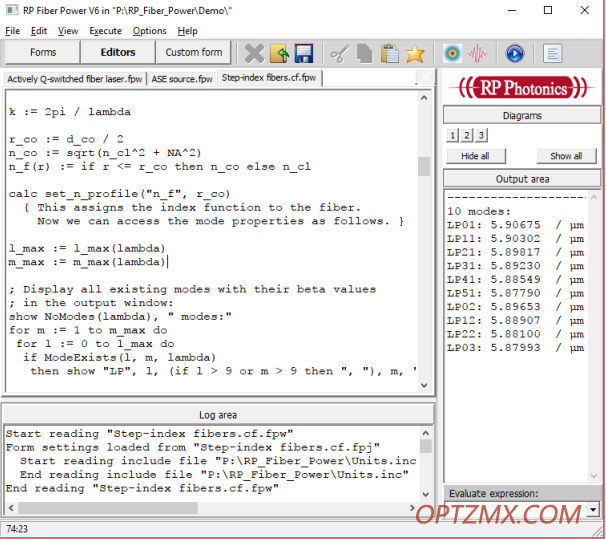This screenshot has width=606, height=539.
Task: Click log line 'Start reading "Step-index fibers.cf.fpw"'
Action: 149,434
